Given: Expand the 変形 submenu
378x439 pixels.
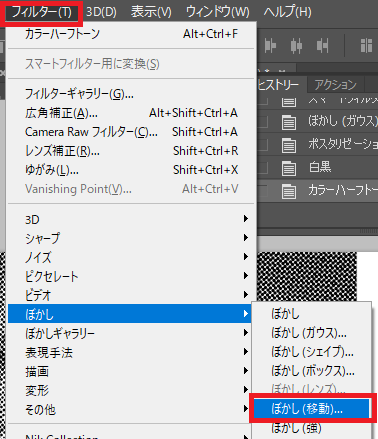Looking at the screenshot, I should (x=131, y=390).
